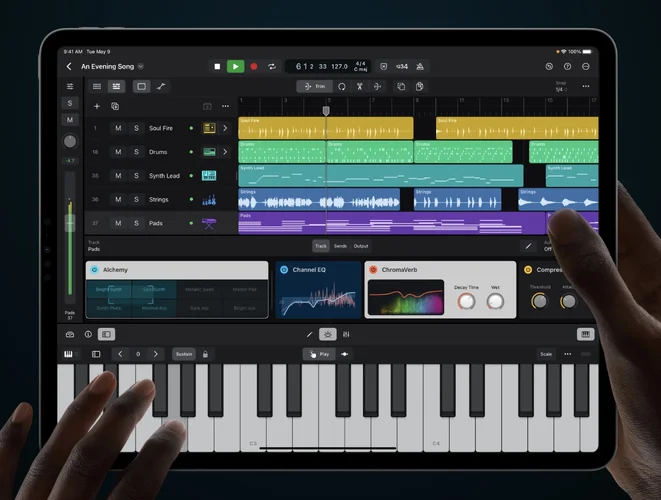
Task: Mute the Soul Fire track
Action: [x=118, y=128]
